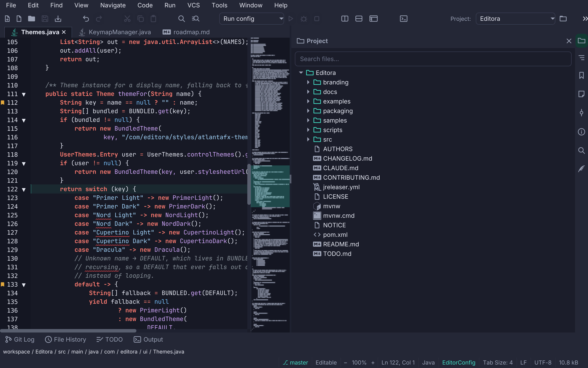Image resolution: width=588 pixels, height=368 pixels.
Task: Open the VCS menu
Action: pyautogui.click(x=193, y=5)
